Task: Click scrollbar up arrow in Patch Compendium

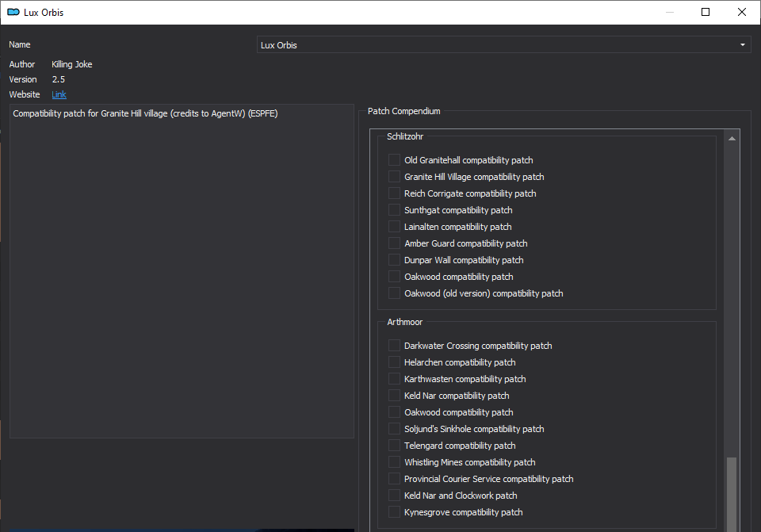Action: tap(732, 139)
